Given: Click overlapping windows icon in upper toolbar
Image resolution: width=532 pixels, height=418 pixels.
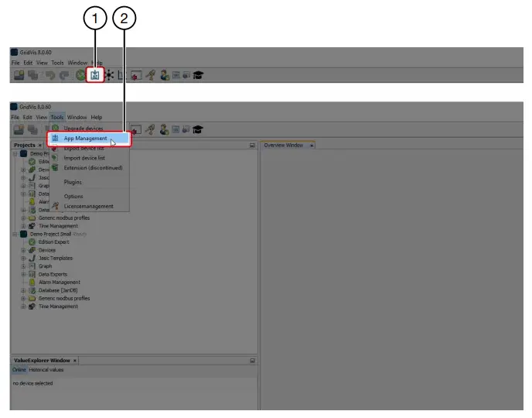Looking at the screenshot, I should (x=33, y=75).
